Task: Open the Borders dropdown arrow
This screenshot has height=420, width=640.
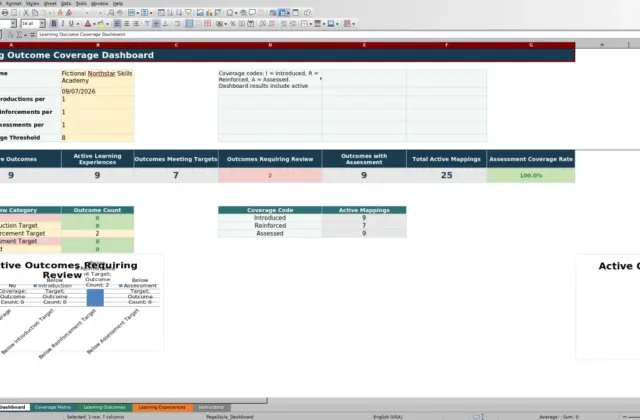Action: 311,24
